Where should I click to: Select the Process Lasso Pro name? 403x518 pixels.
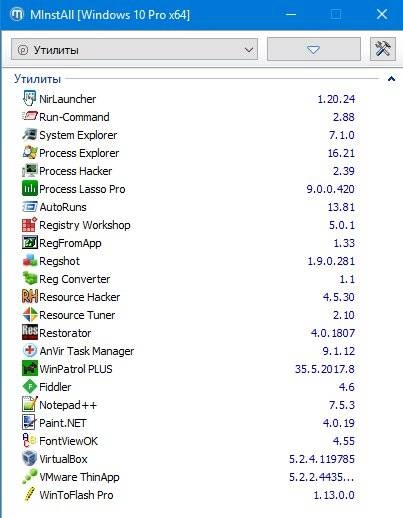(82, 189)
